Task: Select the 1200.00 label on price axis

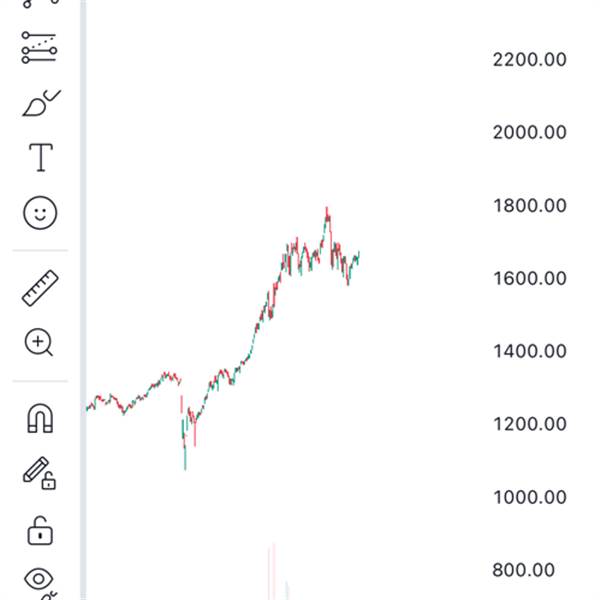Action: click(x=529, y=424)
